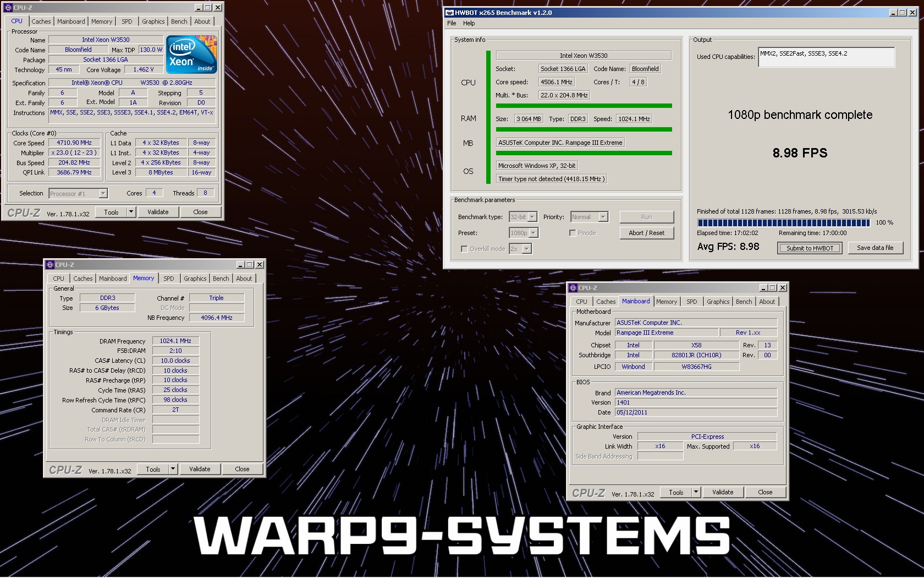Click the NB Frequency 4096.4 MHz value

tap(217, 318)
